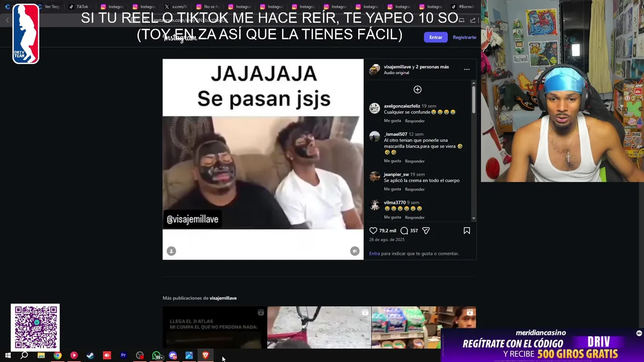644x362 pixels.
Task: Open Discord from the taskbar
Action: pyautogui.click(x=173, y=355)
